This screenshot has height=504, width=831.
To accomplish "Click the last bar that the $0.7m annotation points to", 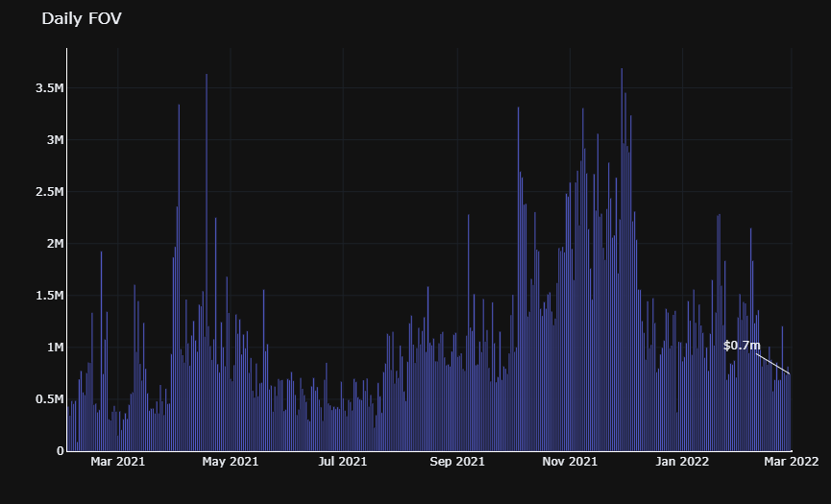I will click(x=790, y=413).
